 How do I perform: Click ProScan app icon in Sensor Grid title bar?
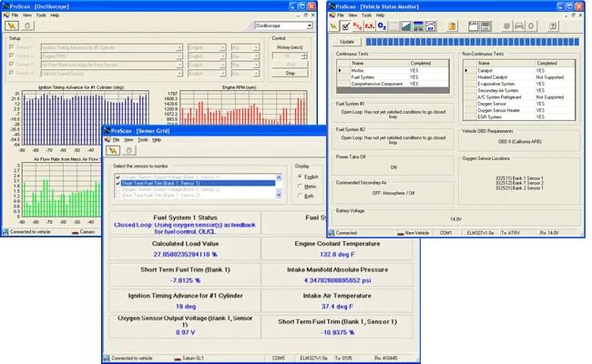point(107,131)
